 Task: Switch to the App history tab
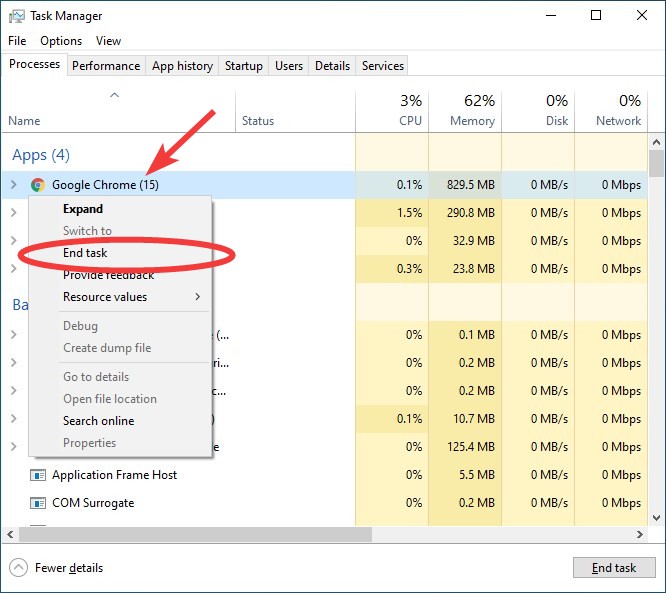182,66
